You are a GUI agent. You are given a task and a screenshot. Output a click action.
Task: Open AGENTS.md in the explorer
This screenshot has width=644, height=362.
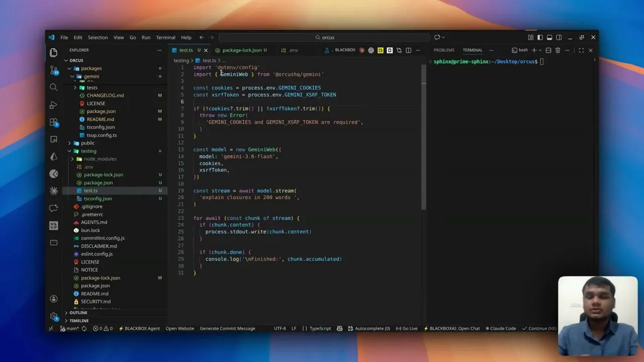pos(94,222)
